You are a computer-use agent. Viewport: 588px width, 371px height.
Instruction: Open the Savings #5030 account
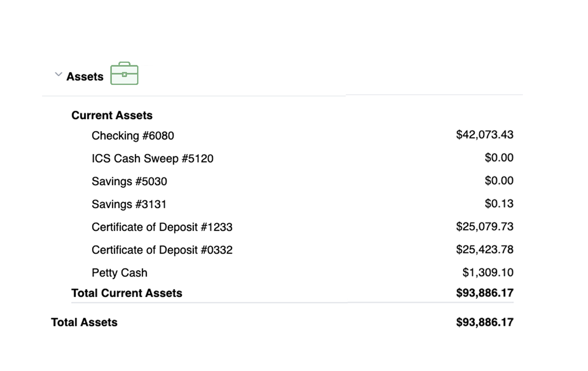(129, 181)
